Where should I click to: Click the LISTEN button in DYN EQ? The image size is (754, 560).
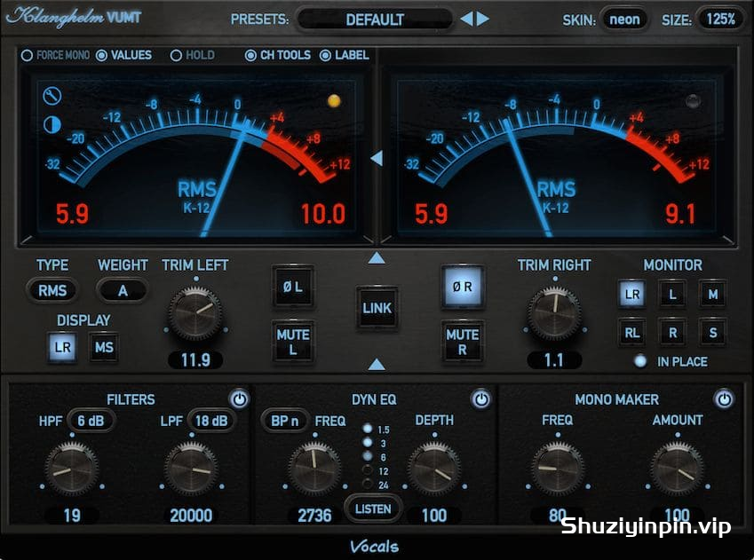click(373, 509)
